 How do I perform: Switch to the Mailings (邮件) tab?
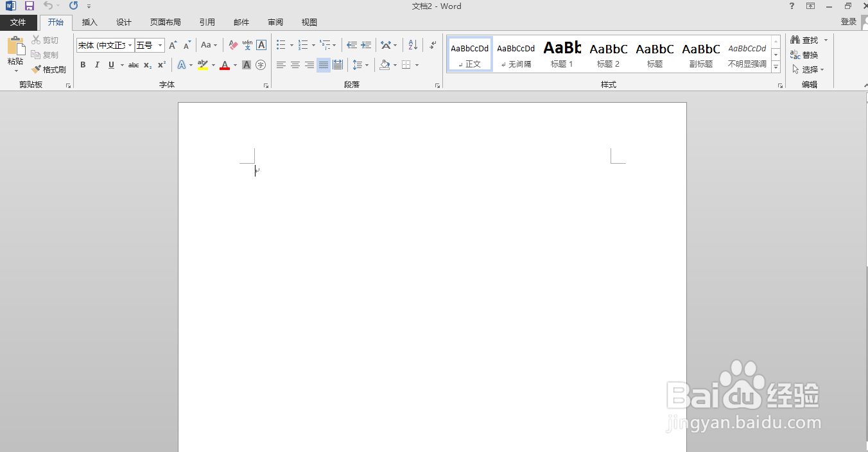[x=241, y=22]
